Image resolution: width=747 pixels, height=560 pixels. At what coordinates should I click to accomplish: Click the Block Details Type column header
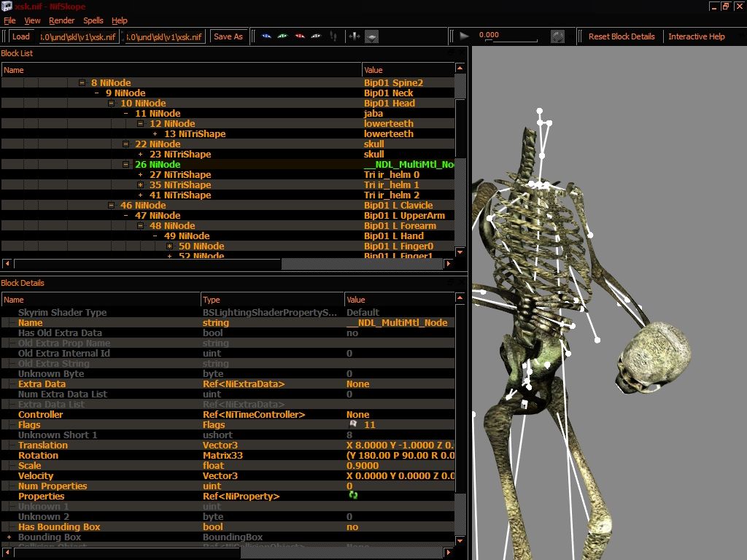tap(272, 300)
